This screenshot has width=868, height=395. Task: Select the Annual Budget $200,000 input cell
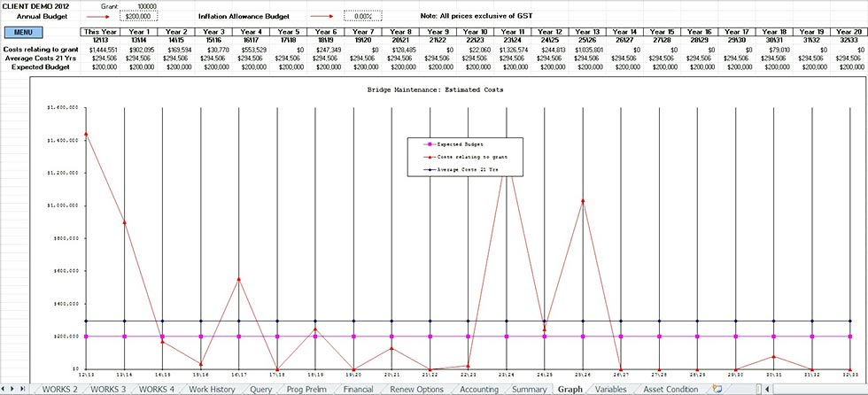coord(137,16)
